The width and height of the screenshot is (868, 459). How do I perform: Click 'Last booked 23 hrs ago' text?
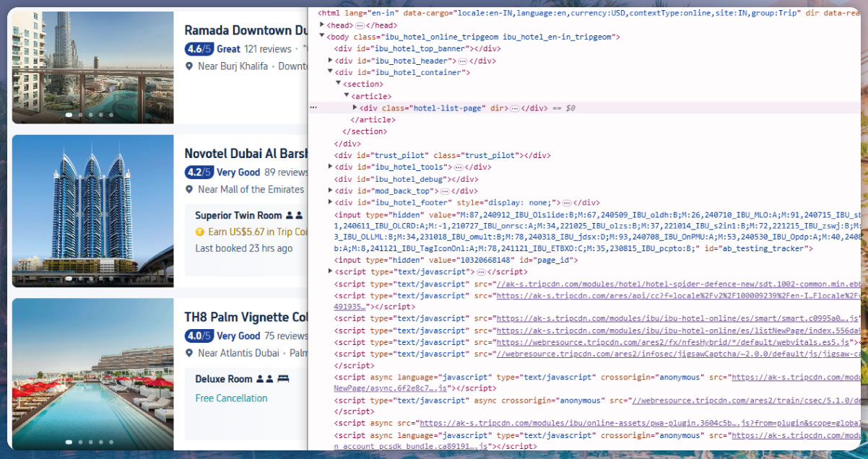coord(244,248)
